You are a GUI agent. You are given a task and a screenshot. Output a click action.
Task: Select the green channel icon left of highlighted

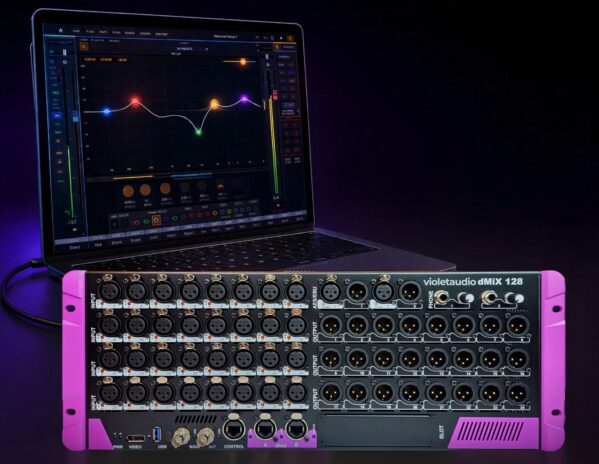146,221
